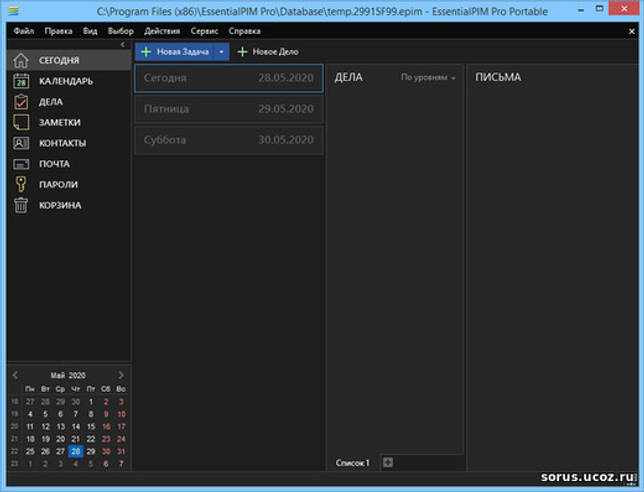Click the Май 2020 month header
This screenshot has width=644, height=492.
coord(68,375)
